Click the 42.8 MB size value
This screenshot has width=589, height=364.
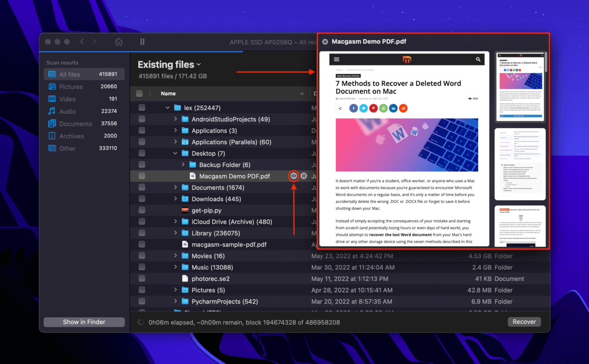click(481, 290)
